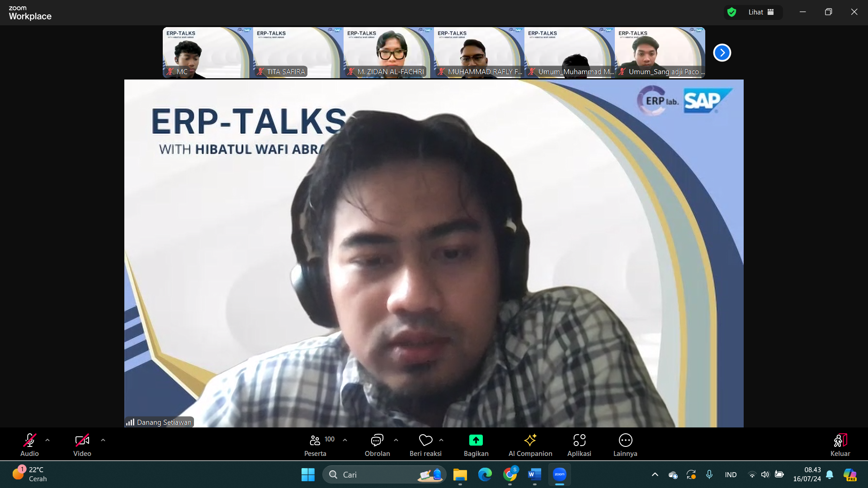
Task: Select TITA SAFIRA's participant tile
Action: pos(298,52)
